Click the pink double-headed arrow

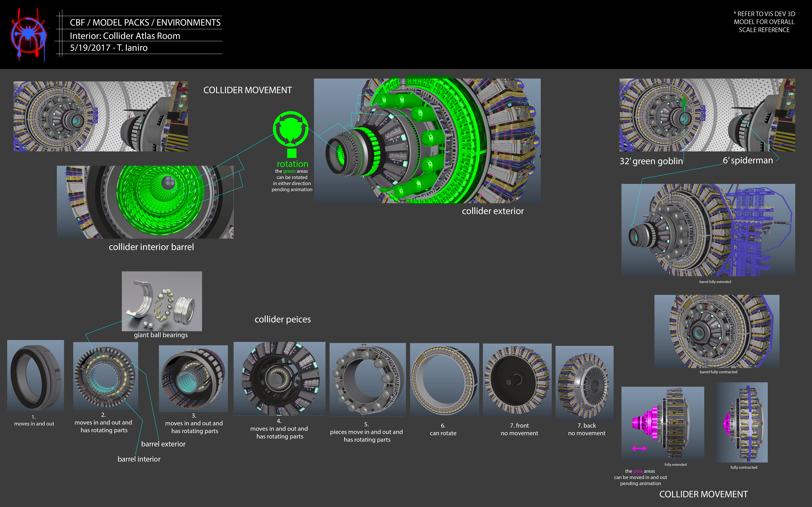[639, 448]
